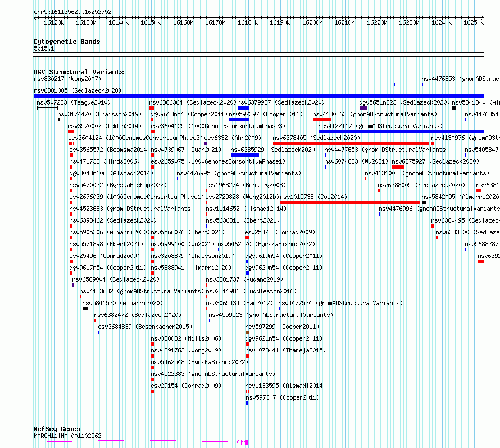Click the nsv4122117 gnomAD blue variant bar

click(401, 132)
